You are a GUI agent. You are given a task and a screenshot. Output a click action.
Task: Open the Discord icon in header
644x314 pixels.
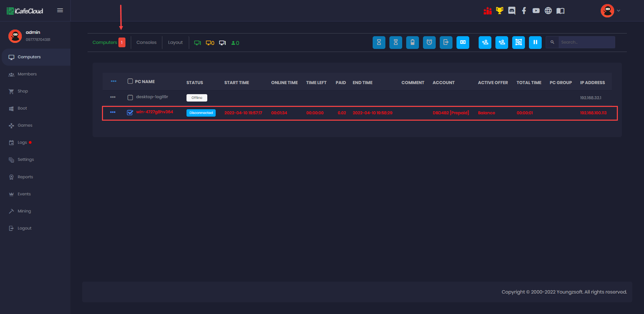[512, 11]
